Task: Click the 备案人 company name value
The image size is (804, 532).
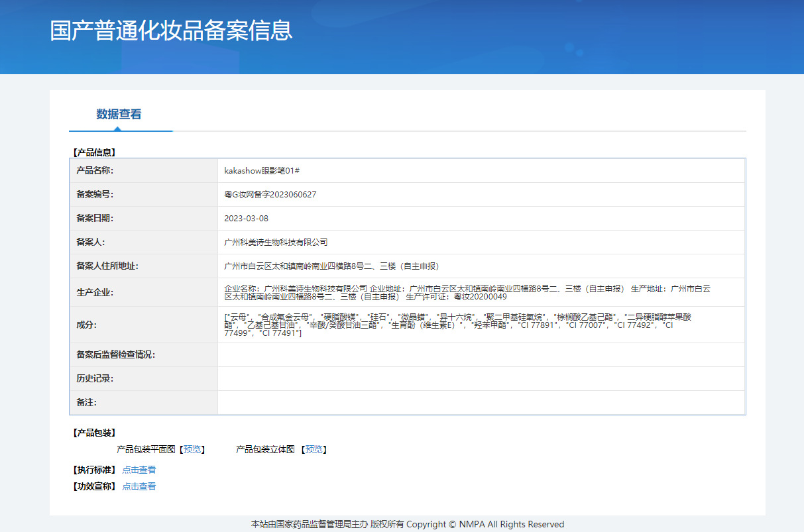Action: [276, 242]
